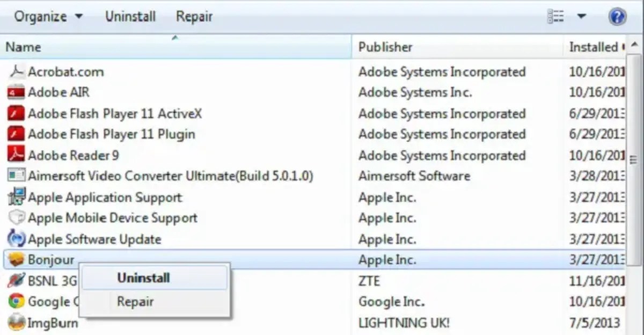
Task: Select the Google Chrome icon
Action: 16,302
